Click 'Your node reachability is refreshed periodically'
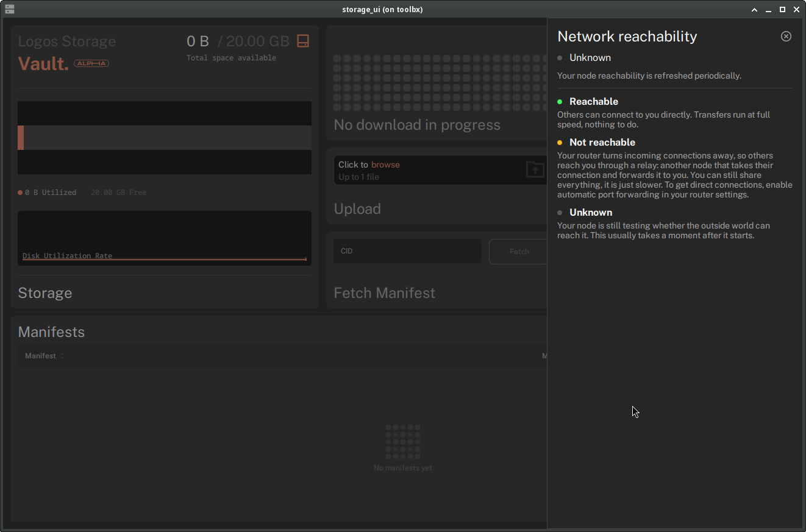This screenshot has height=532, width=806. 649,76
